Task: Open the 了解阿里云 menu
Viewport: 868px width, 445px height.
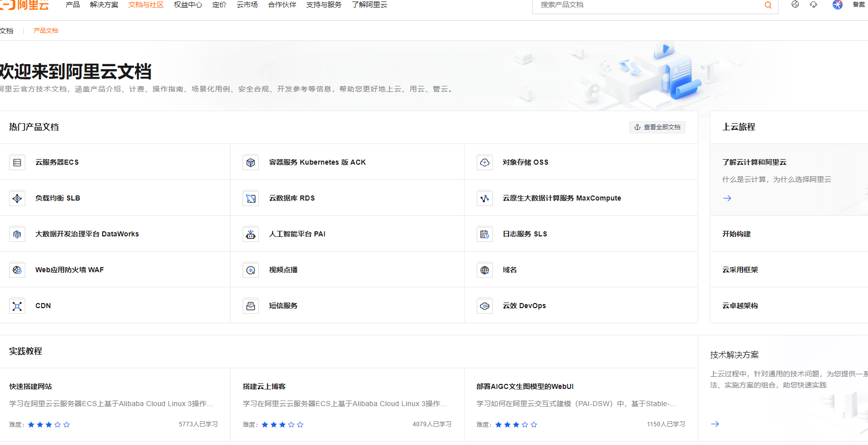Action: coord(370,5)
